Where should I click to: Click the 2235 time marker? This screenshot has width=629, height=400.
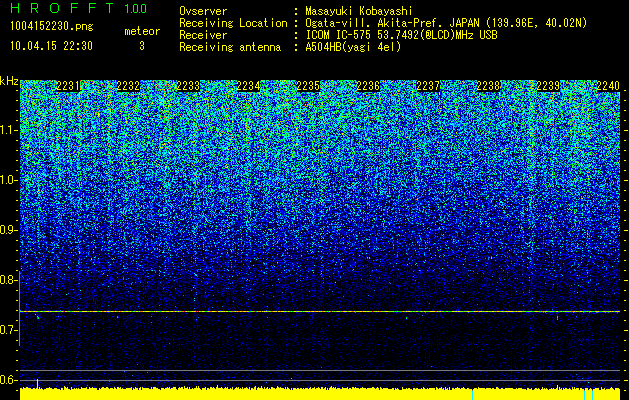coord(308,86)
